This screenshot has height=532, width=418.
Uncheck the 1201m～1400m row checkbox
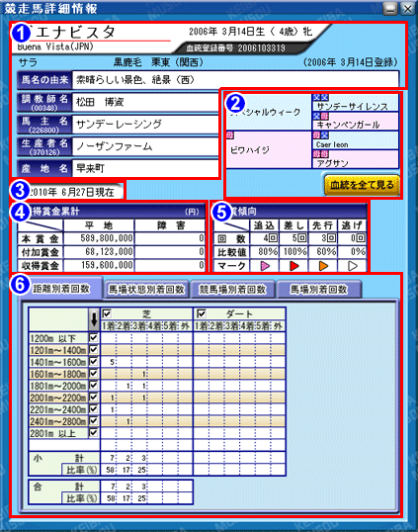[93, 349]
